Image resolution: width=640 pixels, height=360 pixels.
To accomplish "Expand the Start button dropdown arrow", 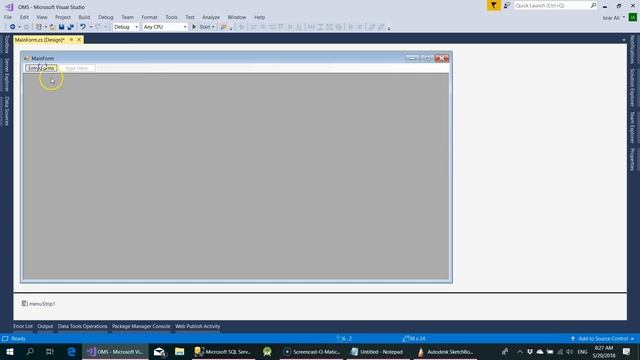I will (x=213, y=27).
